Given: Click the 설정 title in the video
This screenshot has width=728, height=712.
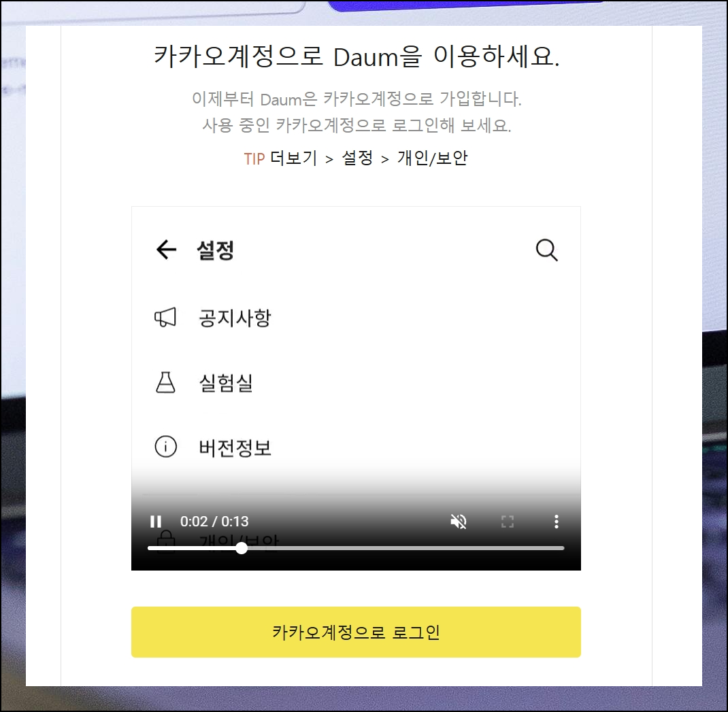Looking at the screenshot, I should coord(216,251).
